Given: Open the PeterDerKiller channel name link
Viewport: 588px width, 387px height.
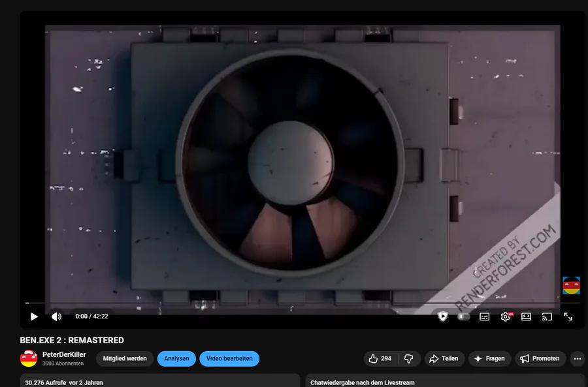Looking at the screenshot, I should point(64,354).
